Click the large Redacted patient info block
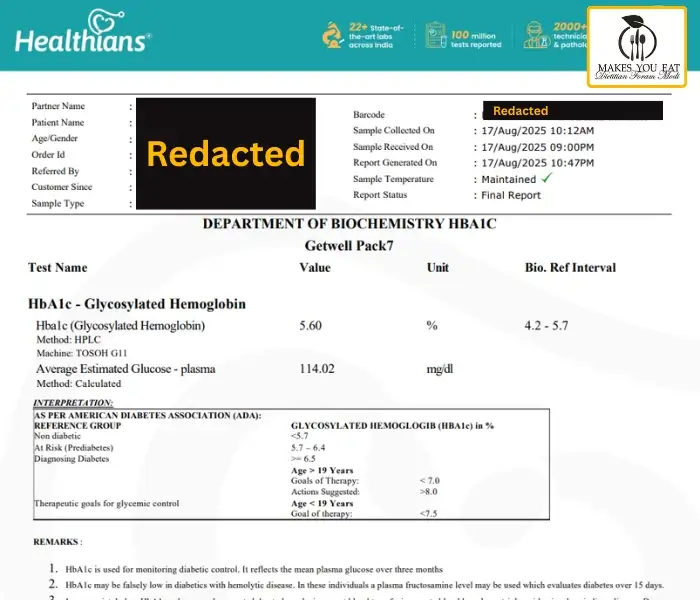This screenshot has height=600, width=700. pos(225,153)
